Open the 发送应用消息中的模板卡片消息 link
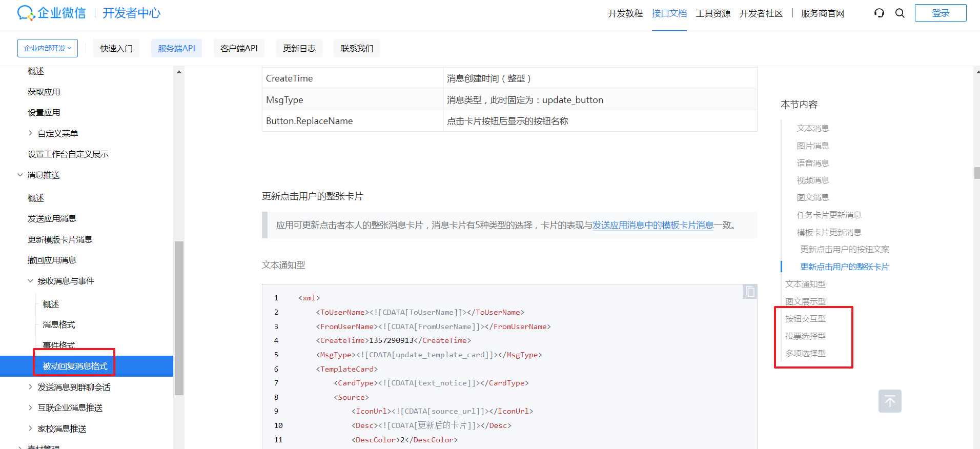This screenshot has width=980, height=449. pyautogui.click(x=652, y=225)
